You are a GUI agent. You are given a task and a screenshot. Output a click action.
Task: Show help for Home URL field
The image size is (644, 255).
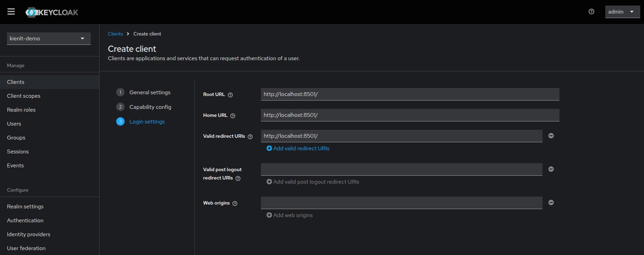pos(233,116)
